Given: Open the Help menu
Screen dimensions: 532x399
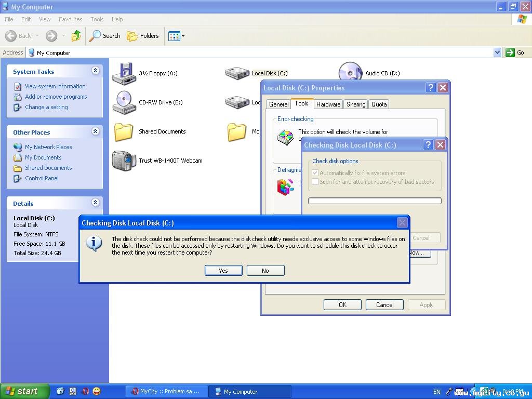Looking at the screenshot, I should point(117,19).
